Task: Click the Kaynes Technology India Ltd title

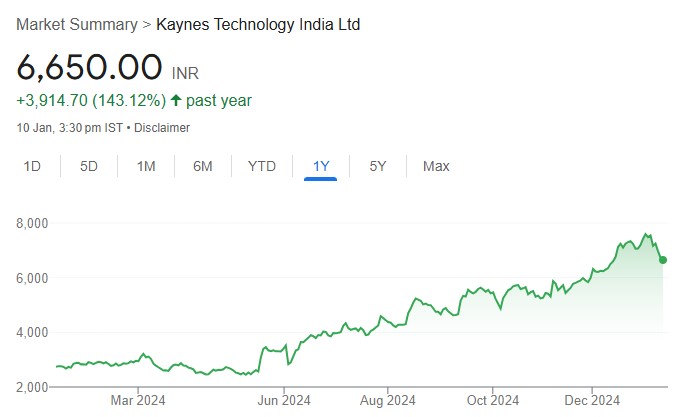Action: click(258, 24)
